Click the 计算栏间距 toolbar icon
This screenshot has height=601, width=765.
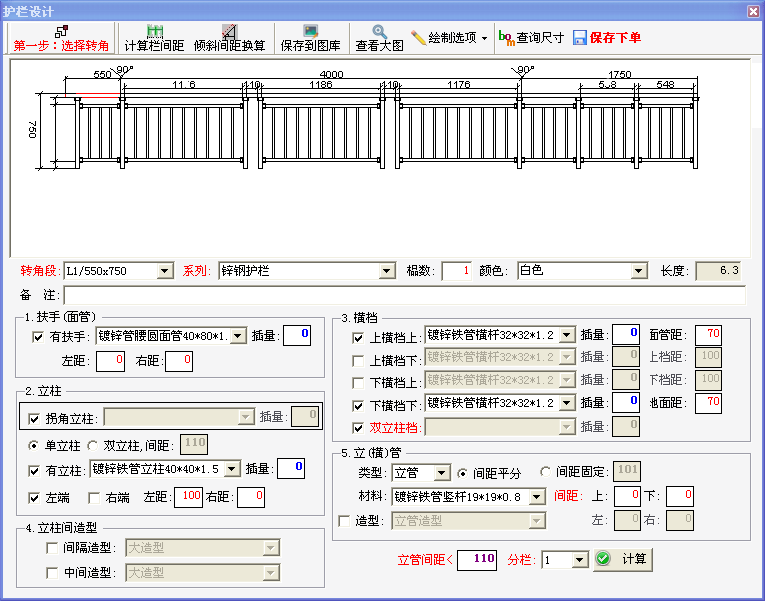[154, 31]
